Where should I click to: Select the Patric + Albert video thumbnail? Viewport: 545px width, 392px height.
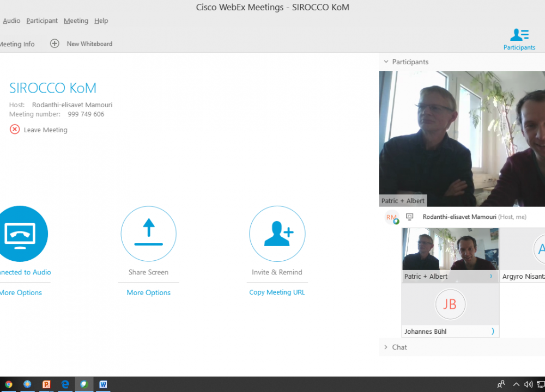pyautogui.click(x=450, y=249)
